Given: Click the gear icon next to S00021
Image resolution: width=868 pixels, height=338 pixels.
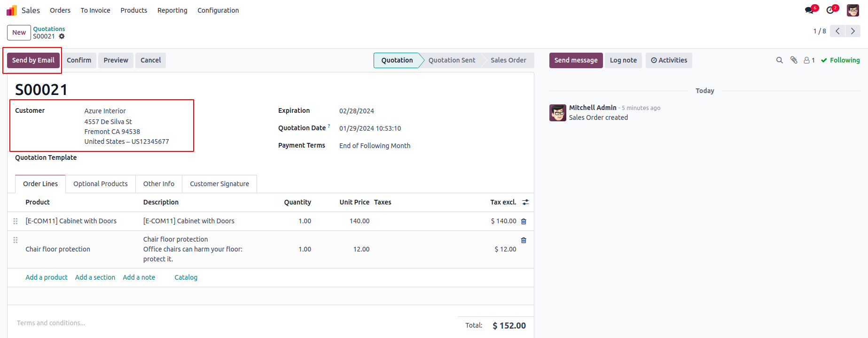Looking at the screenshot, I should (x=62, y=36).
